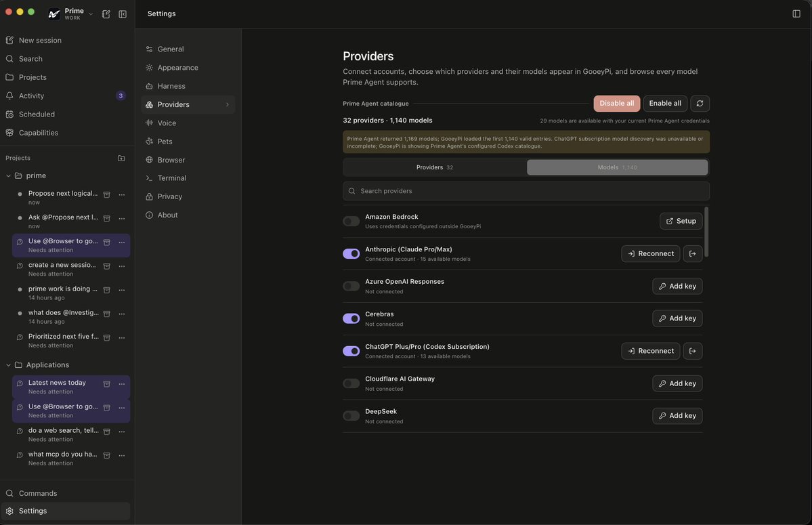Click Setup for Amazon Bedrock
This screenshot has width=812, height=525.
tap(681, 221)
